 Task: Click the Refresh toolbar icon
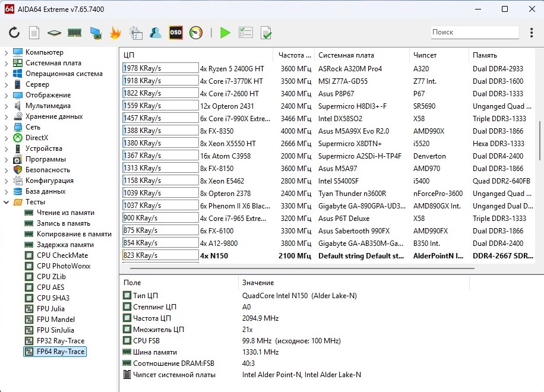14,33
